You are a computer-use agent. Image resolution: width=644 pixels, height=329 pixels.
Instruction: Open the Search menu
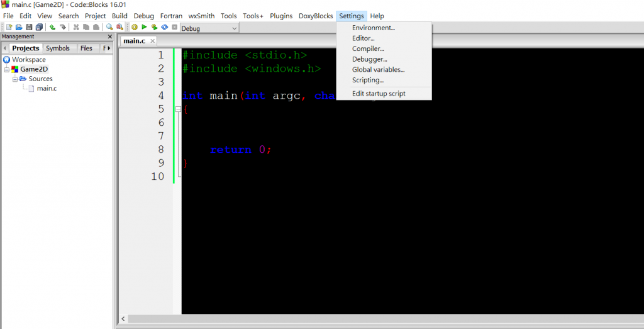[x=69, y=16]
